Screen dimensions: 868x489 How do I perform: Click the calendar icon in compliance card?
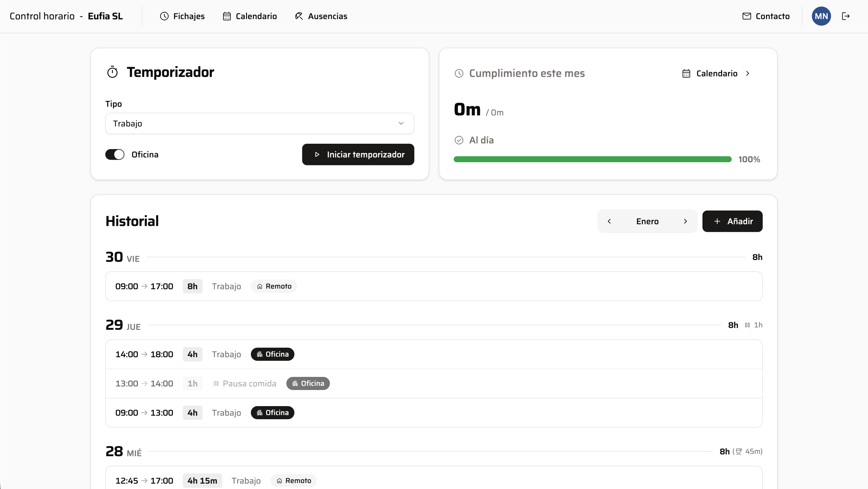(x=686, y=73)
